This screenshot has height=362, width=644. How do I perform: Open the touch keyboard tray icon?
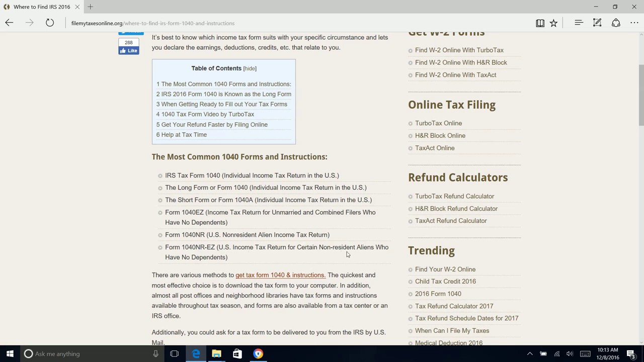tap(585, 354)
